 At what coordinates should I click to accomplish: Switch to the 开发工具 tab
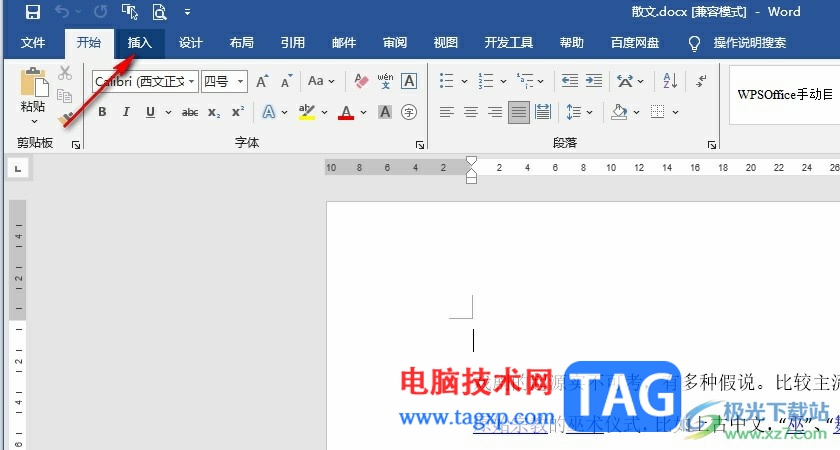509,43
